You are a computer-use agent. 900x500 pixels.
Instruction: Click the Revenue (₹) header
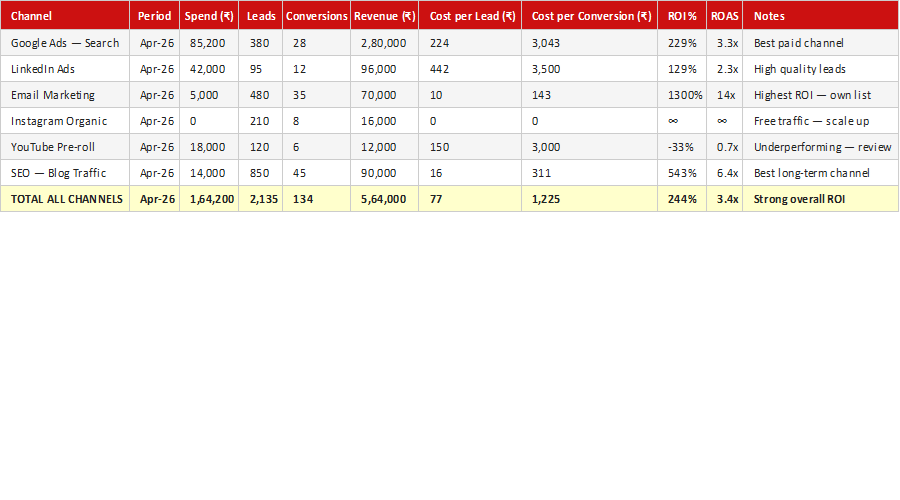(x=385, y=15)
